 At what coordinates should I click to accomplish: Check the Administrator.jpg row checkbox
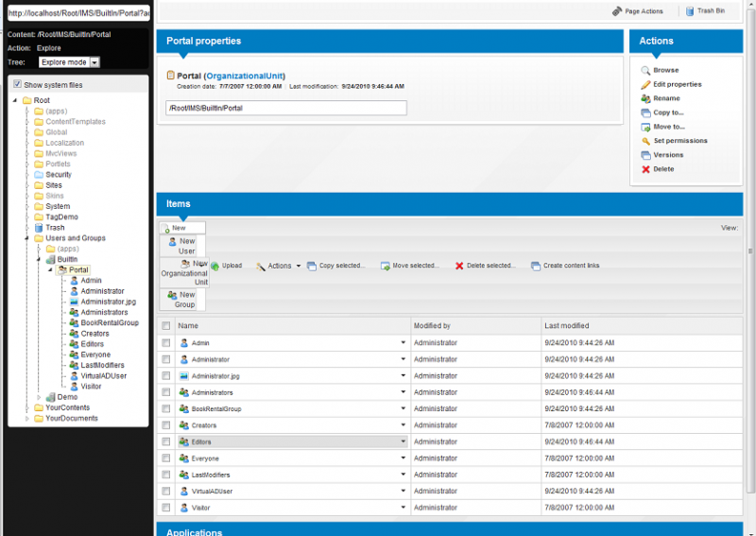[166, 375]
